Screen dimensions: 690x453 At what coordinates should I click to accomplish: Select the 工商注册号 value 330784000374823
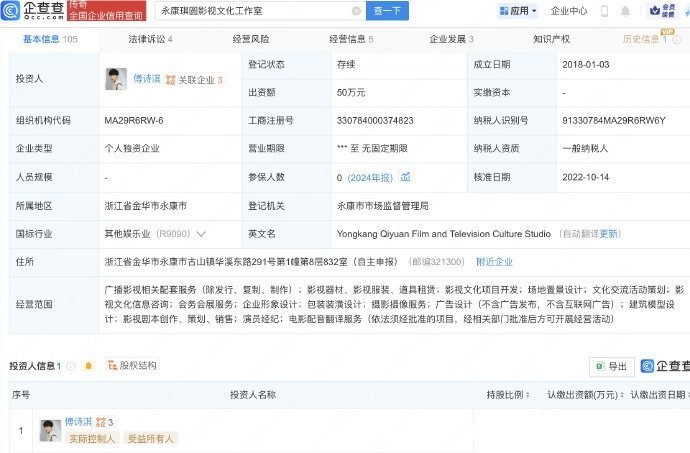(375, 121)
